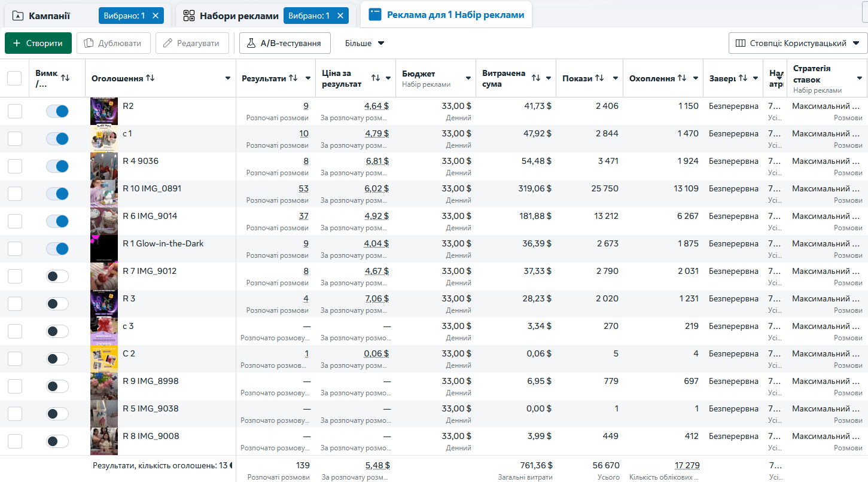Viewport: 868px width, 482px height.
Task: Clear the Кампанії selection with the X icon
Action: [x=156, y=16]
